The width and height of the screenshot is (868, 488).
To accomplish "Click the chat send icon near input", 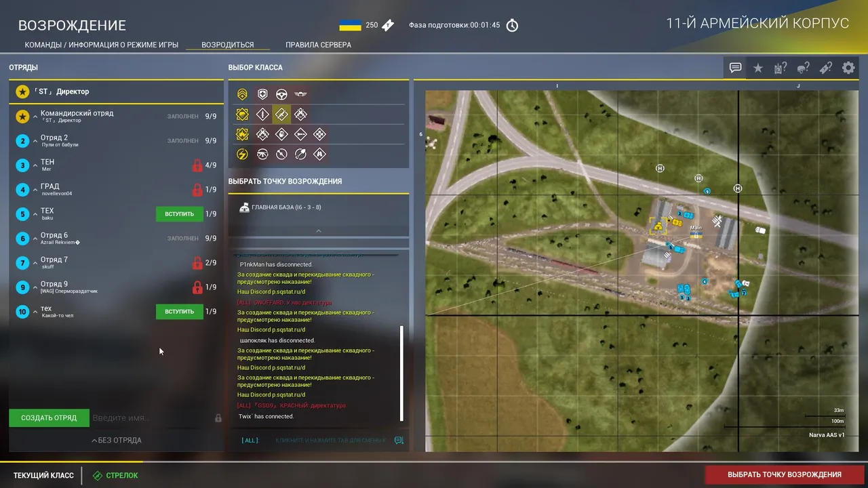I will pos(399,440).
